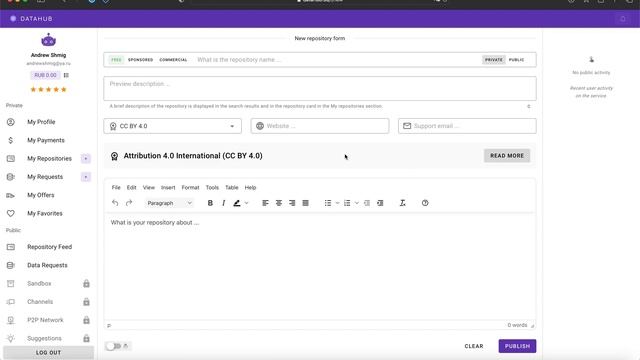Click the lock icon next to Channels
Screen dimensions: 640x360
click(86, 302)
